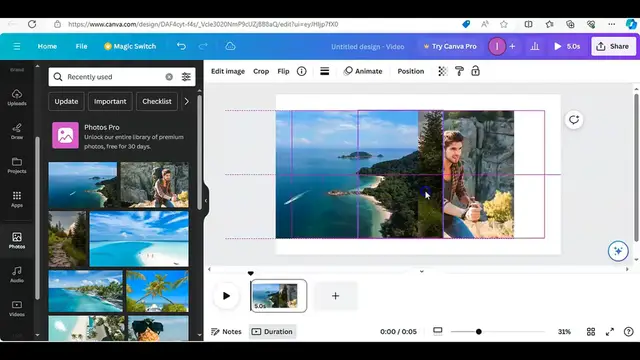
Task: Open the transparency checkerboard icon
Action: coord(442,71)
